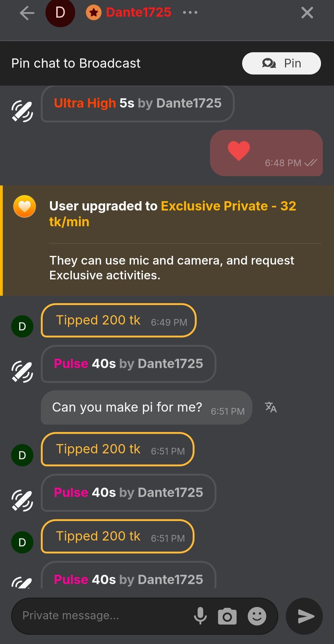Open the camera attachment icon
The image size is (334, 644).
(x=227, y=616)
